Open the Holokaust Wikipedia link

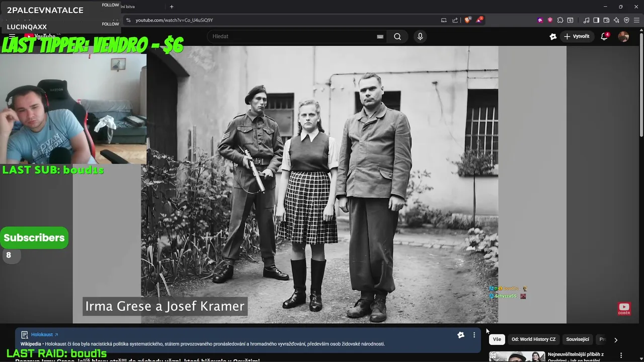pyautogui.click(x=44, y=335)
